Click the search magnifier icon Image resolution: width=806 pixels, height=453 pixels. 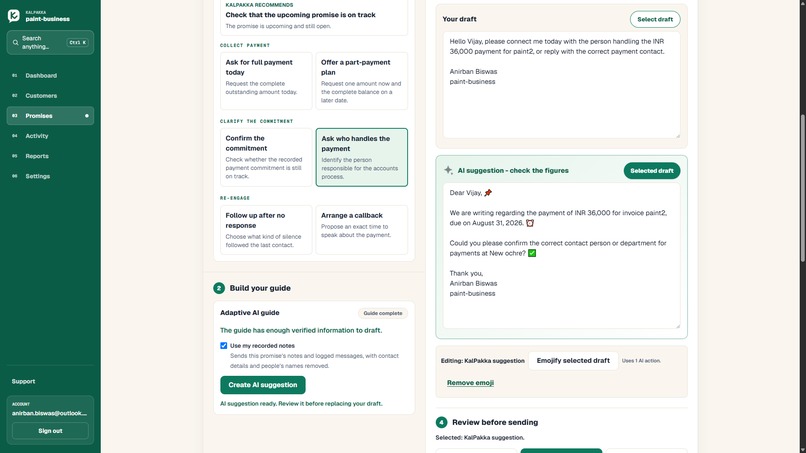[x=15, y=43]
